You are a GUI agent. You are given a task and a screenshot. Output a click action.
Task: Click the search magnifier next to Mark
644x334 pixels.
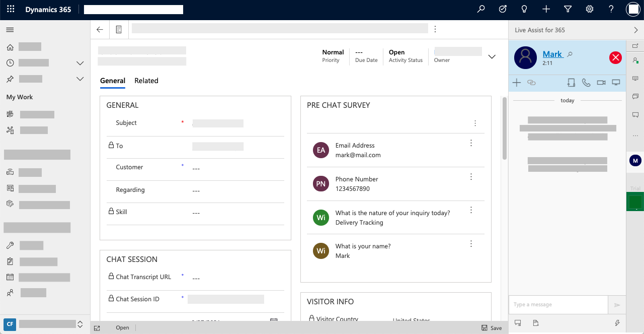point(570,54)
